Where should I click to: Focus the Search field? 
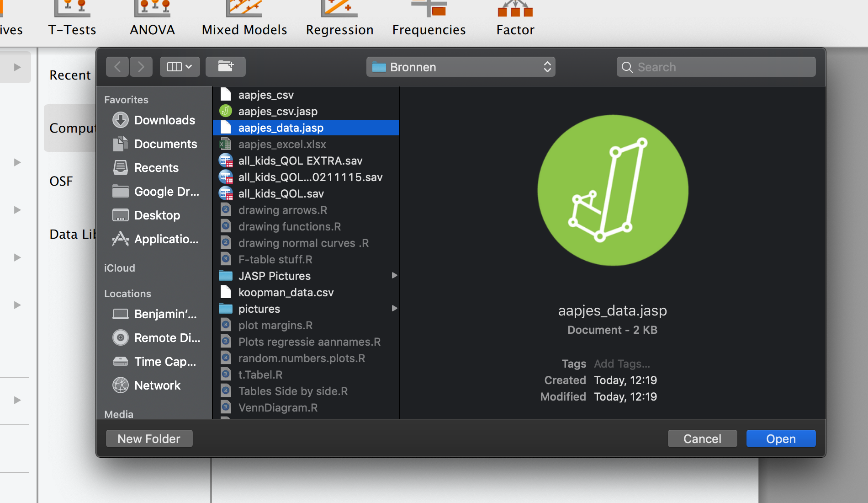coord(716,67)
